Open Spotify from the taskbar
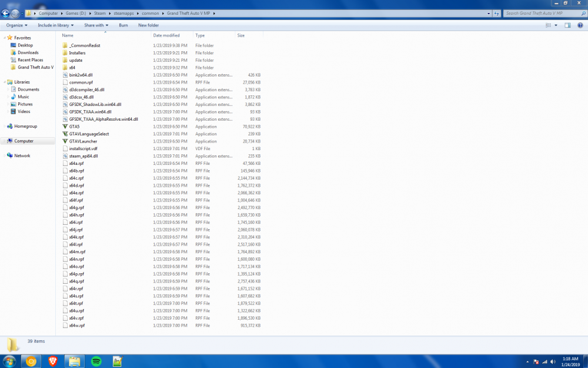588x368 pixels. pyautogui.click(x=96, y=362)
